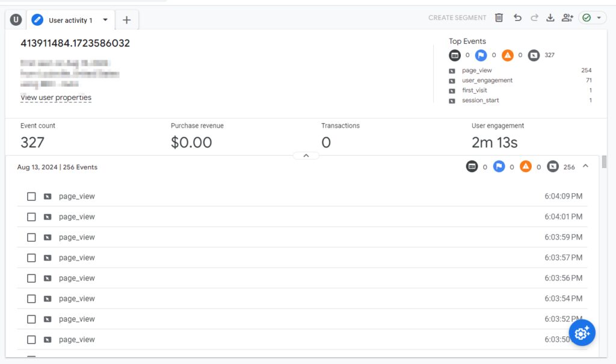Collapse the summary panel with the up chevron
The image size is (616, 364).
pos(306,156)
